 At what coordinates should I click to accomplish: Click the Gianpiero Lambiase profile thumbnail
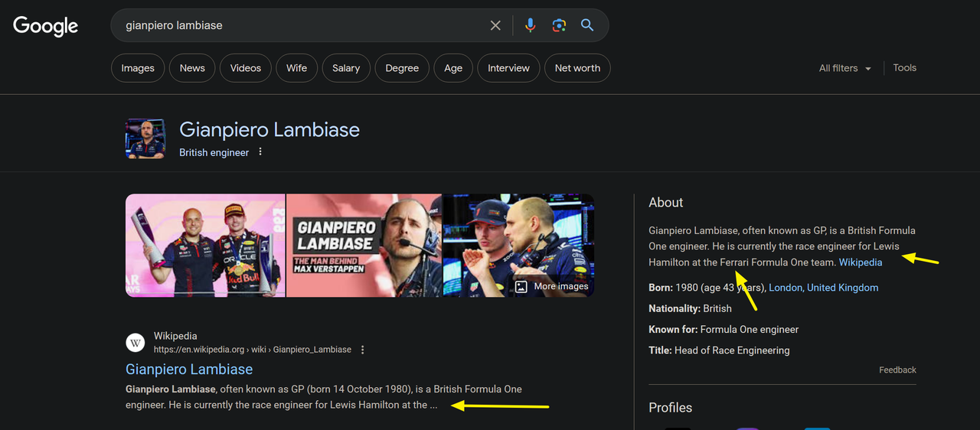[x=145, y=139]
